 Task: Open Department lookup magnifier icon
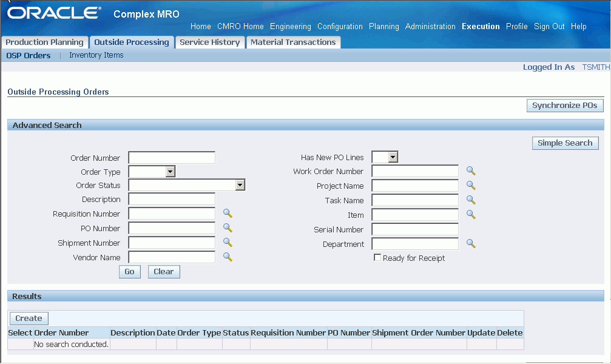pos(471,243)
